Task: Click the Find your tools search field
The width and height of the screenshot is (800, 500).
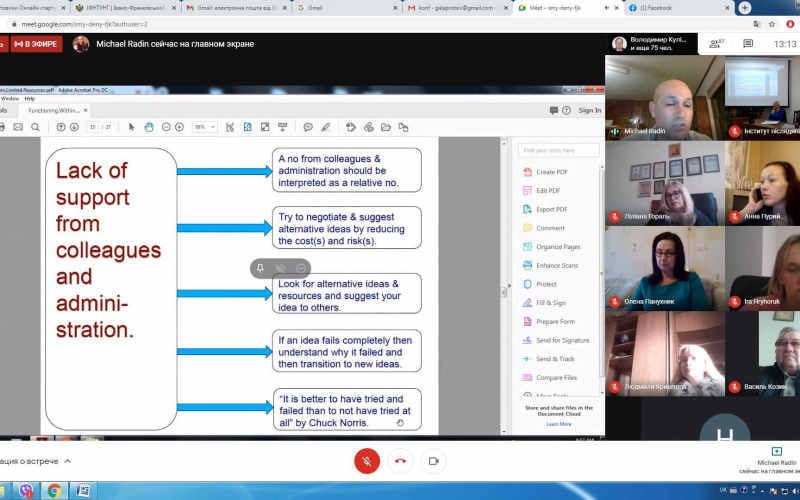Action: [x=559, y=150]
